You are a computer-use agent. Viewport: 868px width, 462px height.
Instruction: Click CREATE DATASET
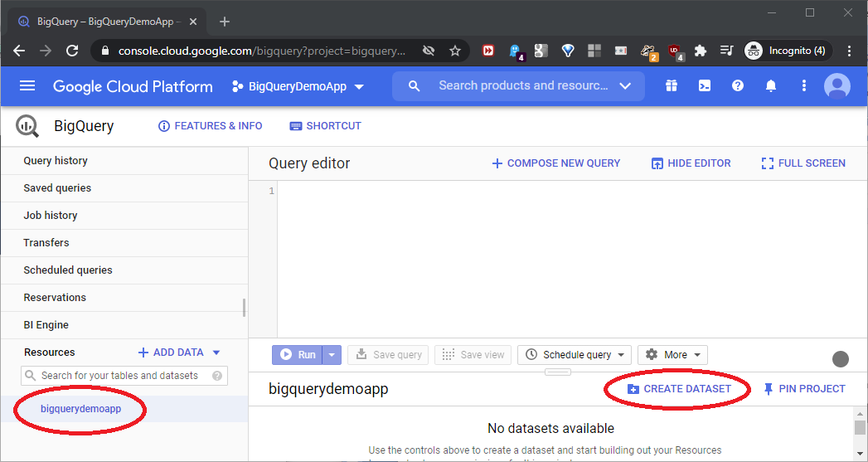pyautogui.click(x=679, y=389)
